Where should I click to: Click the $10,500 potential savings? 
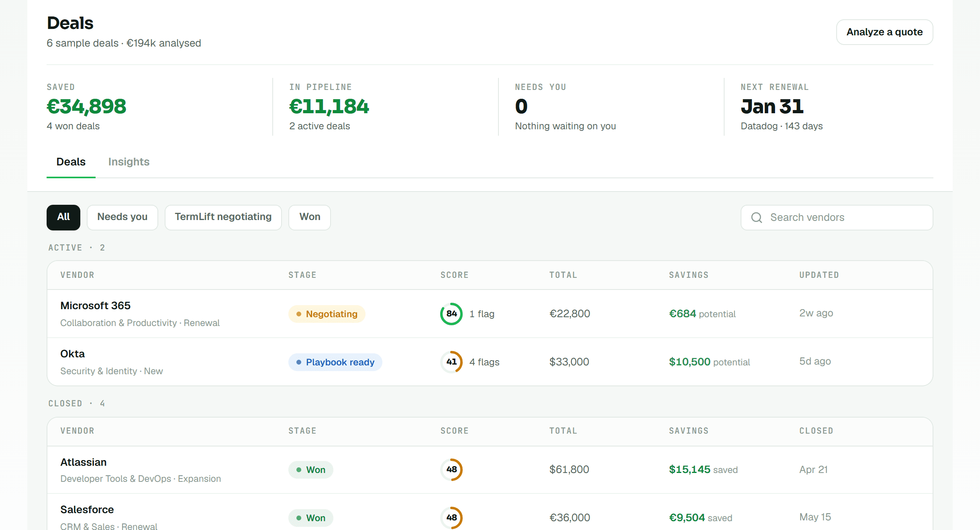pos(709,362)
